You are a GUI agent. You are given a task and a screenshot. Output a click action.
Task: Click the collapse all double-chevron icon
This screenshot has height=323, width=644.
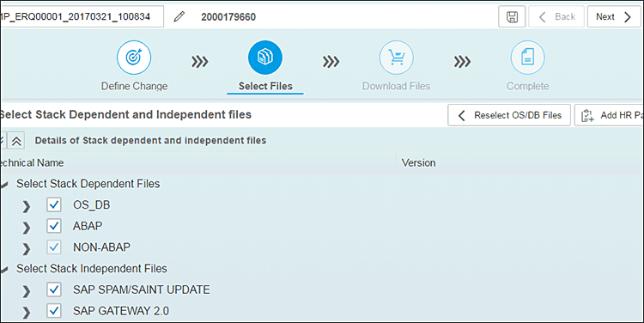pyautogui.click(x=16, y=141)
